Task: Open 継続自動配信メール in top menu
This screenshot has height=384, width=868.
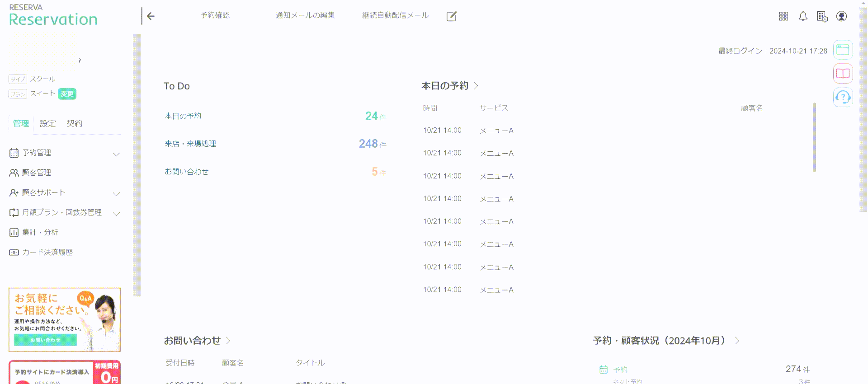Action: 395,15
